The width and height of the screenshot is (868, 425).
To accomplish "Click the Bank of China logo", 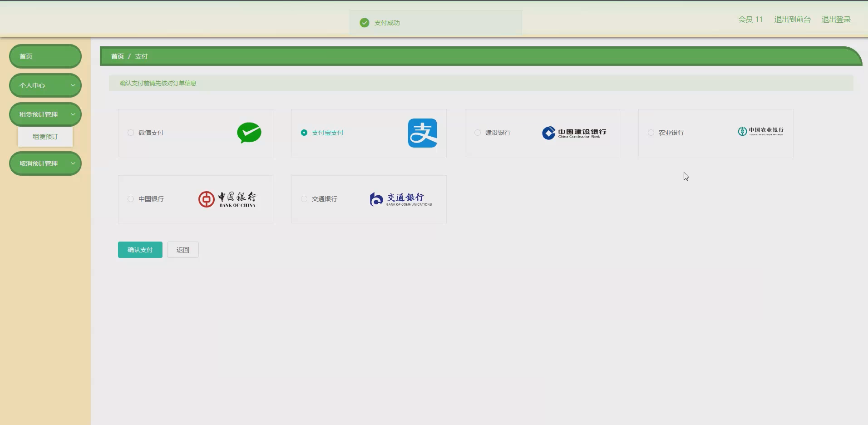I will [x=227, y=199].
